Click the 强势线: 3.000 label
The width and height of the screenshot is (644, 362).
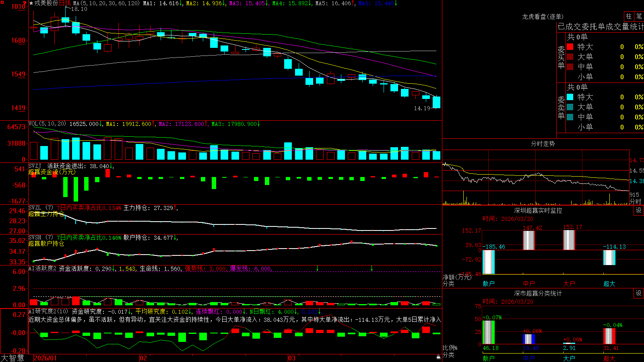coord(205,269)
